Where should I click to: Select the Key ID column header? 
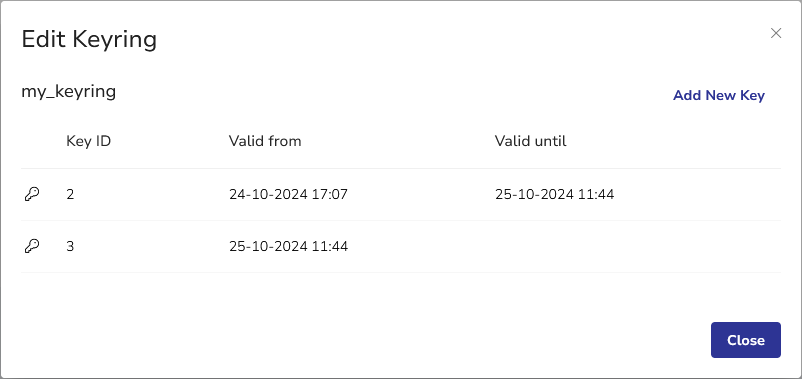coord(88,141)
